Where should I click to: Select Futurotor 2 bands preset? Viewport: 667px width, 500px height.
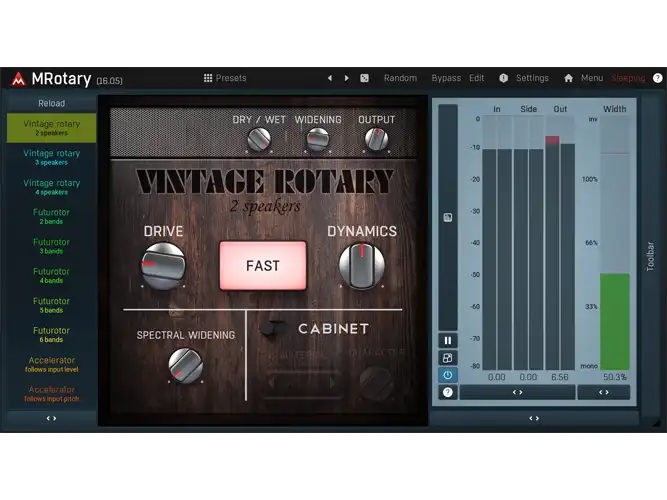pyautogui.click(x=51, y=216)
